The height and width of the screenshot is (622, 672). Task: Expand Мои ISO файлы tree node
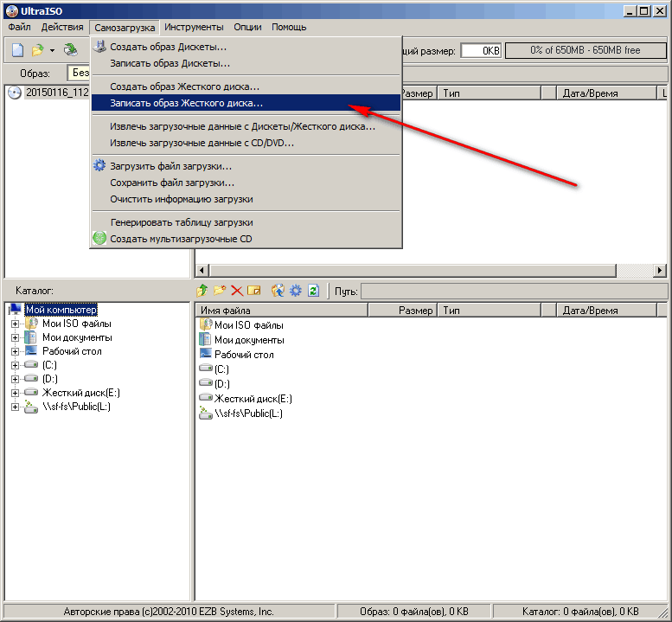(x=15, y=324)
